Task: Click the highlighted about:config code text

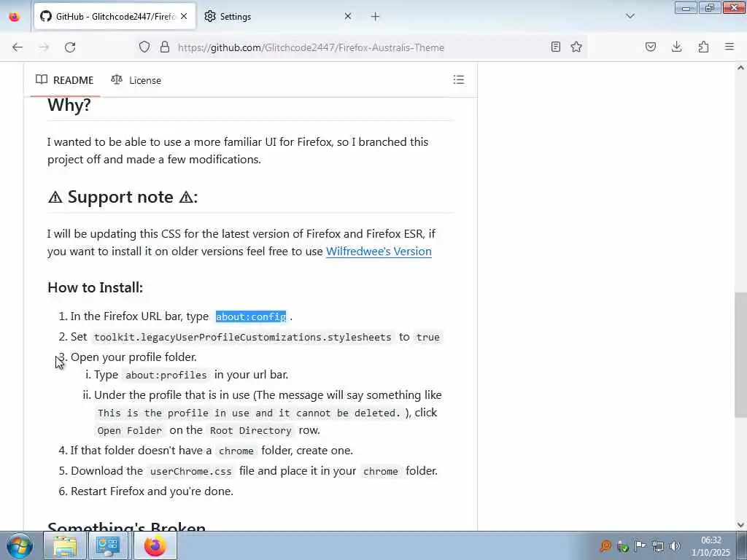Action: 251,316
